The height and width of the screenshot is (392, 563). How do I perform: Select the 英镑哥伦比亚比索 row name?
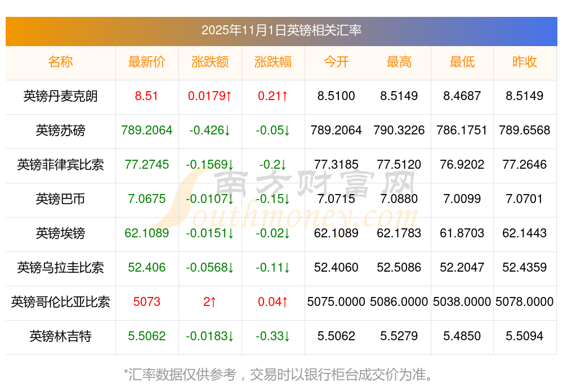click(60, 302)
